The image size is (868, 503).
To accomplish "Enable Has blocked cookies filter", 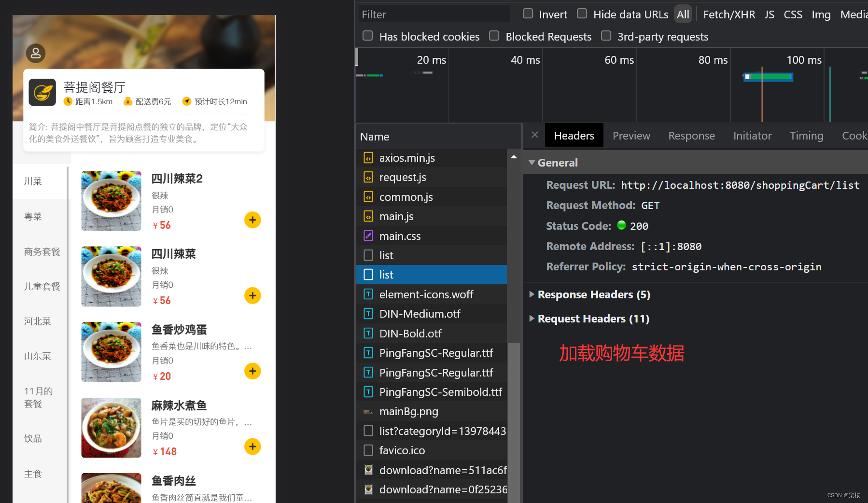I will (368, 36).
